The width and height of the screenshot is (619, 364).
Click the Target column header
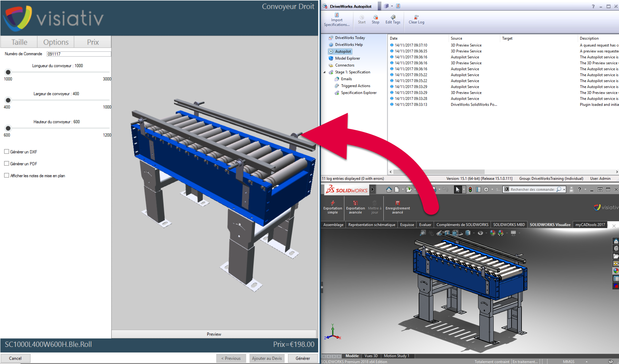[507, 38]
